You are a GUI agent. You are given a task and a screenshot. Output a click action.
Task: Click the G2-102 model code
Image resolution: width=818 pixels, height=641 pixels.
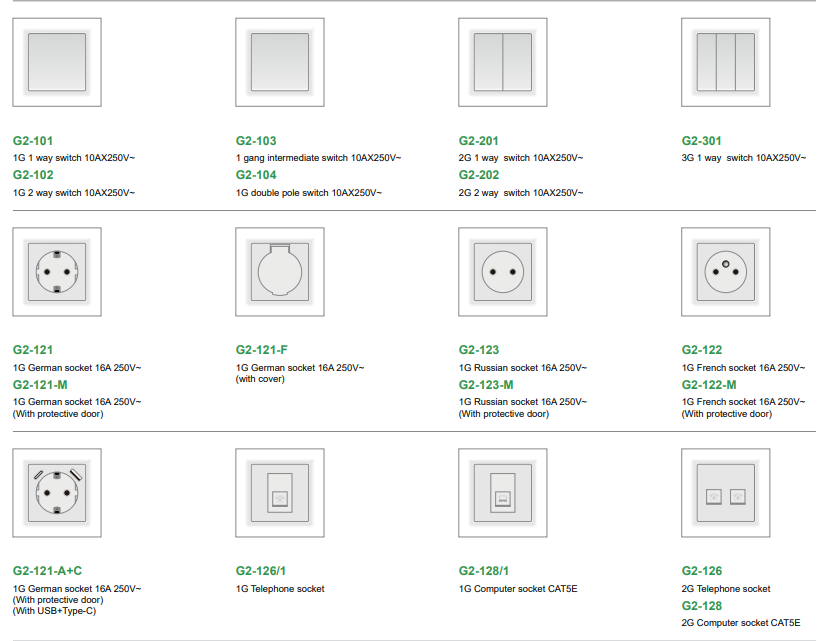[33, 175]
